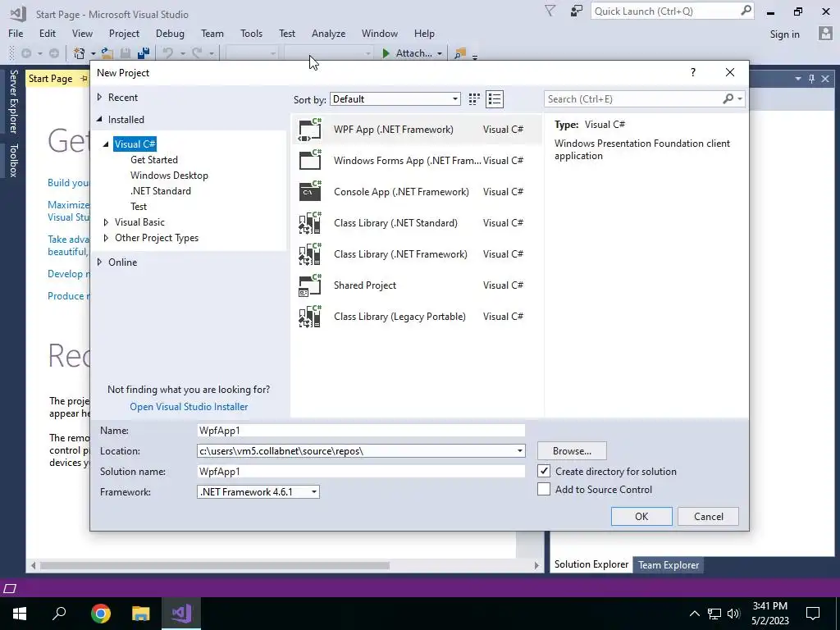
Task: Select the Console App template icon
Action: (309, 192)
